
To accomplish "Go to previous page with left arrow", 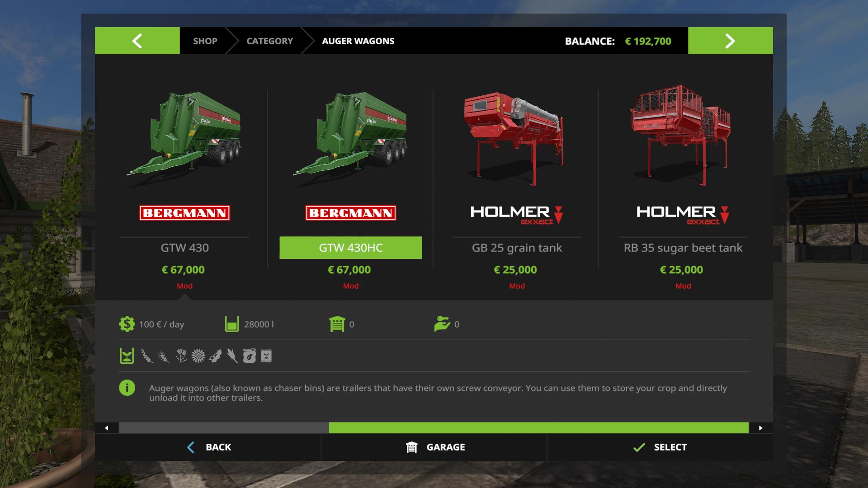I will pos(137,41).
